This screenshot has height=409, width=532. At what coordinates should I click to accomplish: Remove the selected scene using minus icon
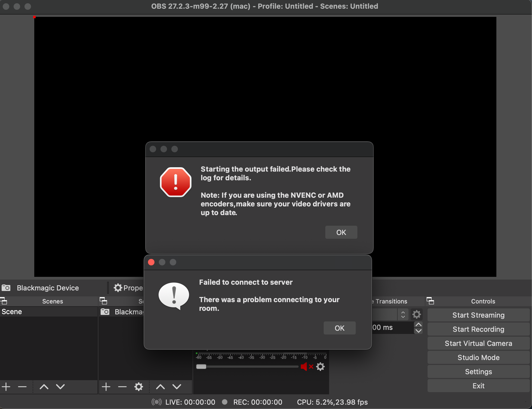click(22, 387)
